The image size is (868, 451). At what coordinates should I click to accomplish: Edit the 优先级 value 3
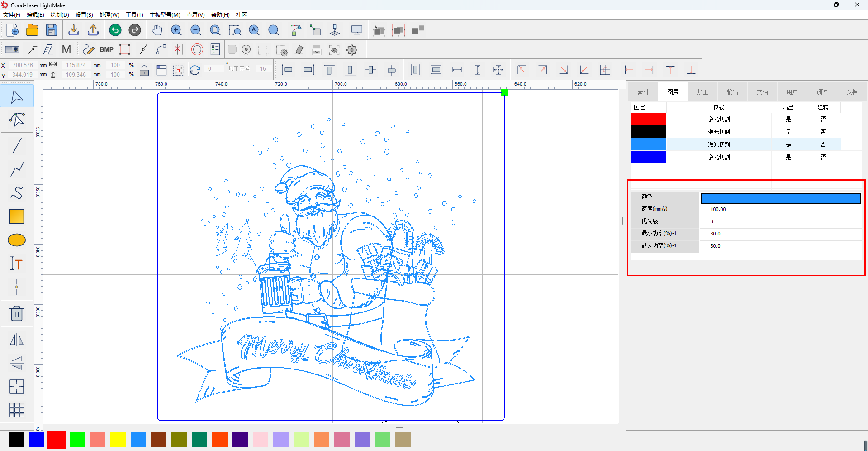[x=781, y=221]
